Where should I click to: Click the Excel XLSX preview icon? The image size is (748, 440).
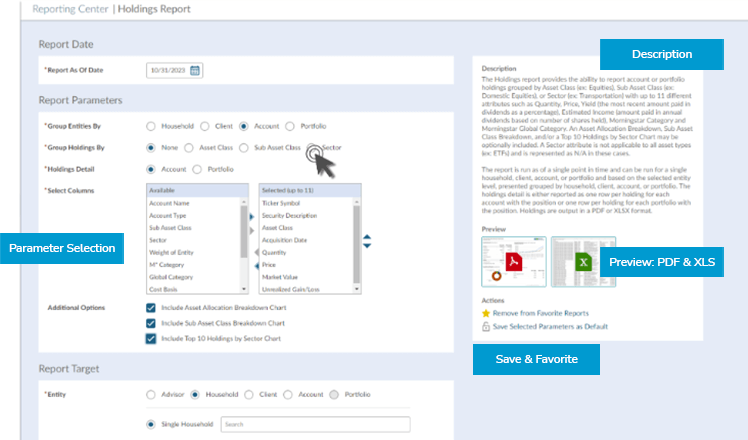point(581,262)
